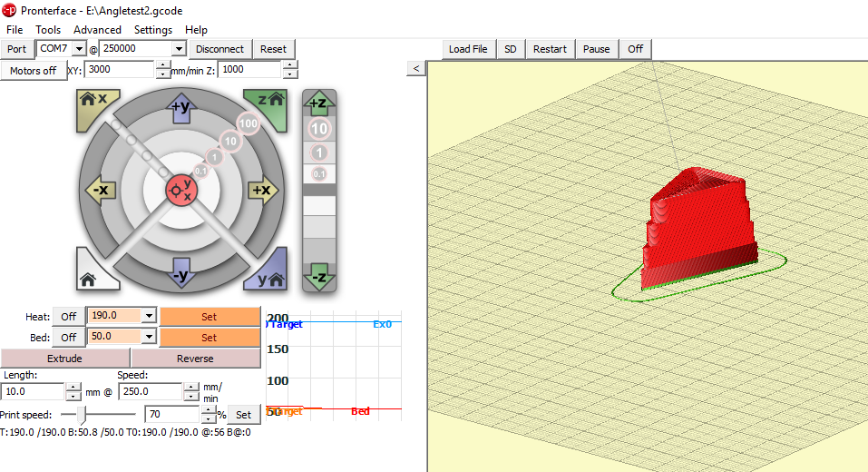Open Tools menu

(48, 30)
